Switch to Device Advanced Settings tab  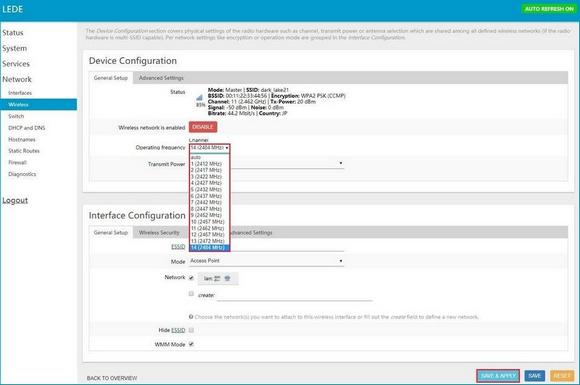[161, 78]
